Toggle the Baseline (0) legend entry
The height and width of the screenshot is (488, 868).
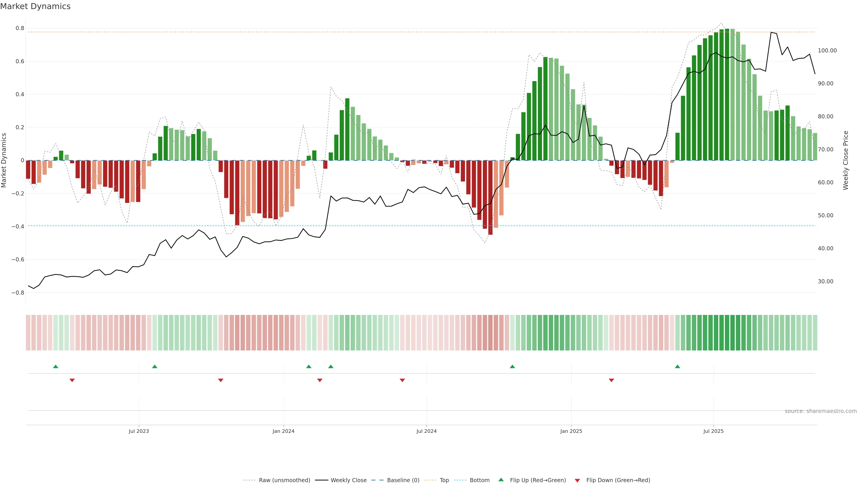(x=403, y=480)
